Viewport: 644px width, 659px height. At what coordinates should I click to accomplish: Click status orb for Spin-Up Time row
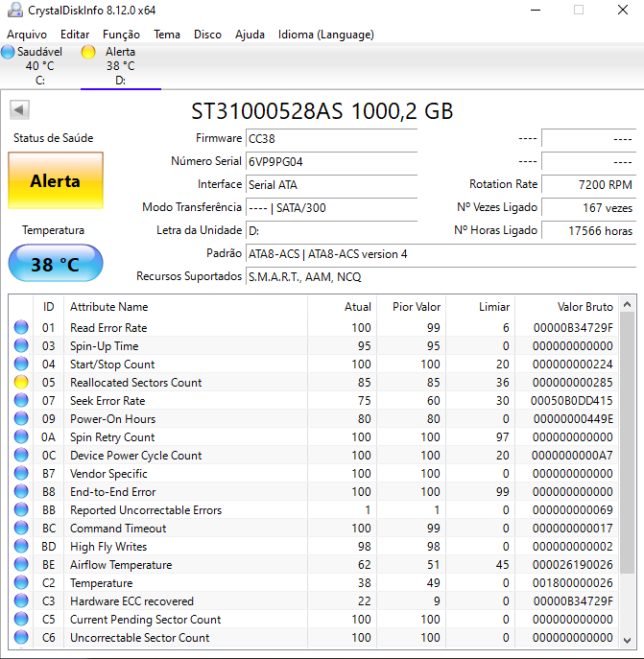point(21,345)
